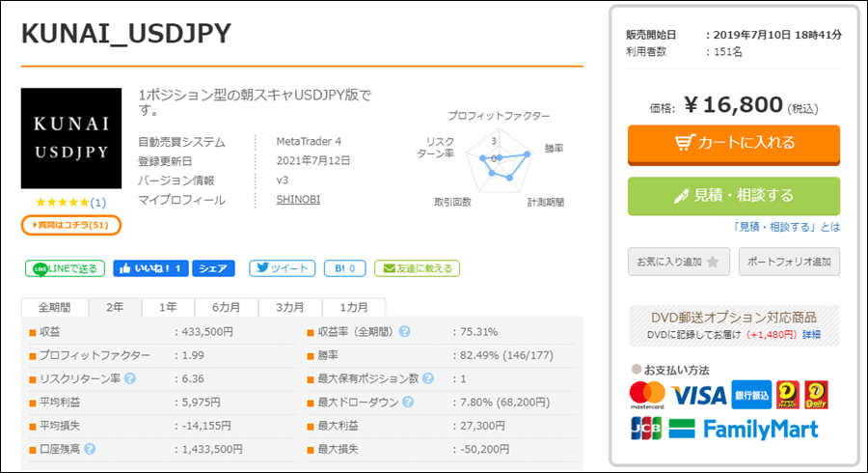This screenshot has width=868, height=473.
Task: Click the ポートフォリオ追加 button
Action: coord(789,262)
